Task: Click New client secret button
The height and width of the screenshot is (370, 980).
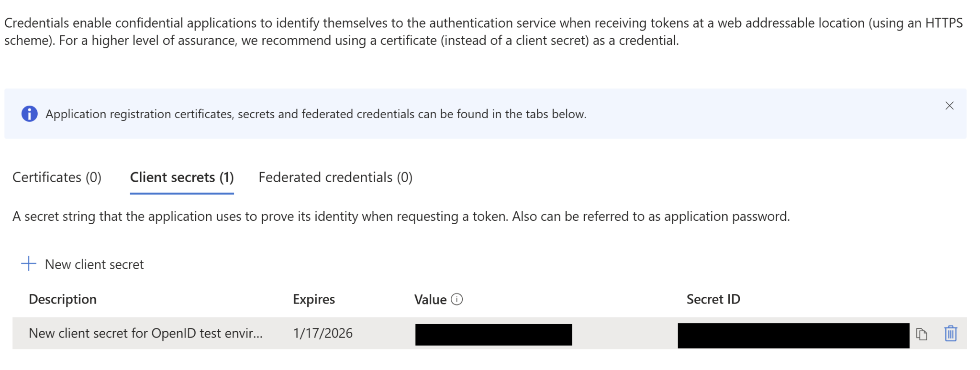Action: point(82,264)
